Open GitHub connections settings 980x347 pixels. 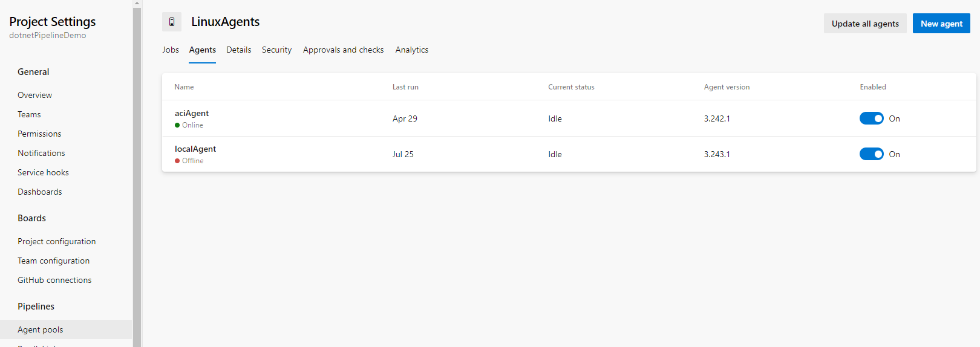point(54,280)
